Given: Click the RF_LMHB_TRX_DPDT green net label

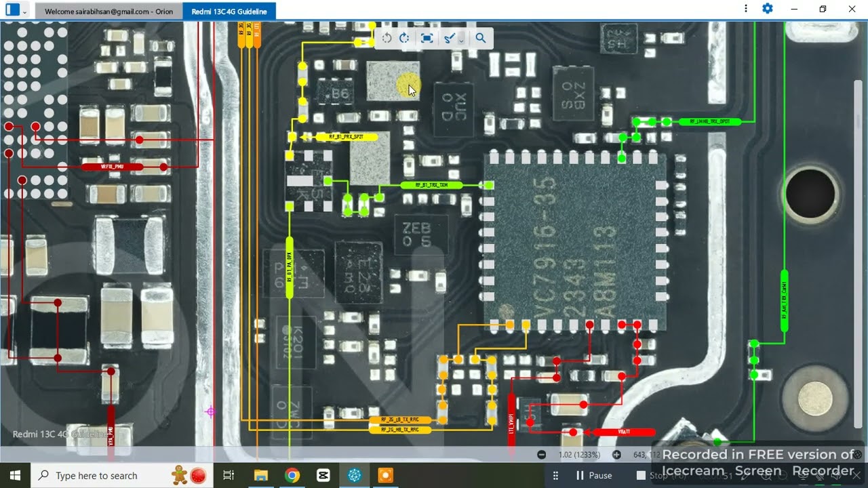Looking at the screenshot, I should pyautogui.click(x=710, y=121).
